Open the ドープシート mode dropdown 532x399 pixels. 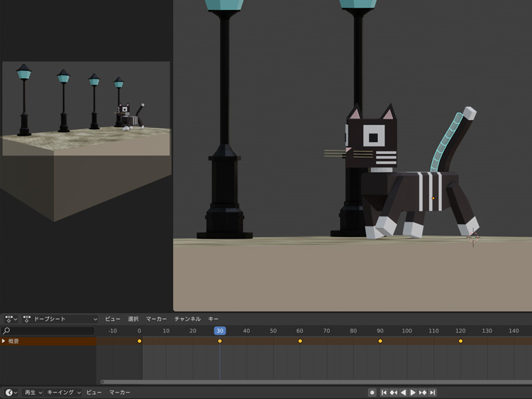[60, 319]
